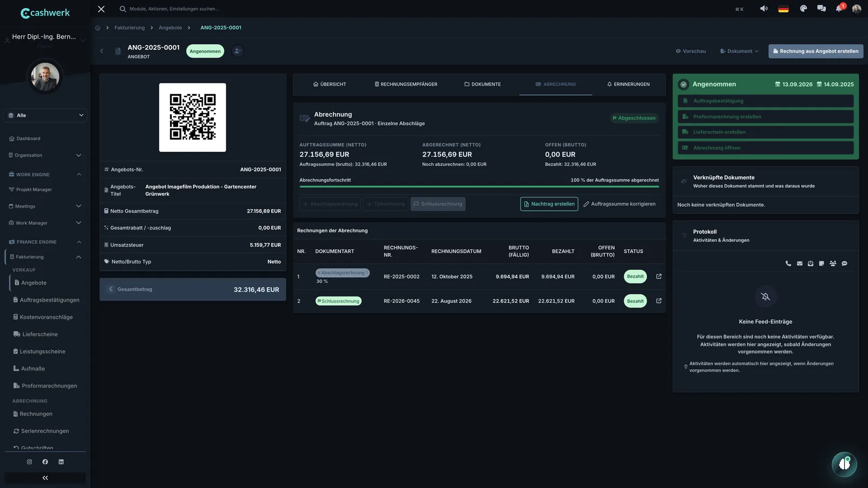Open the color palette theme icon

tap(803, 9)
